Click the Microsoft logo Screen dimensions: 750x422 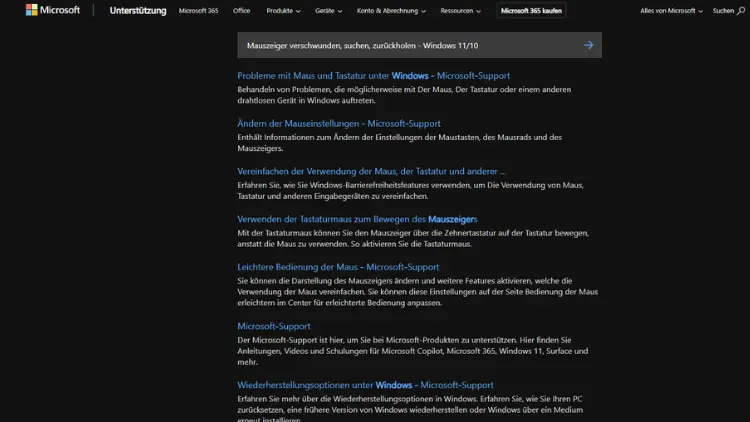pyautogui.click(x=53, y=10)
